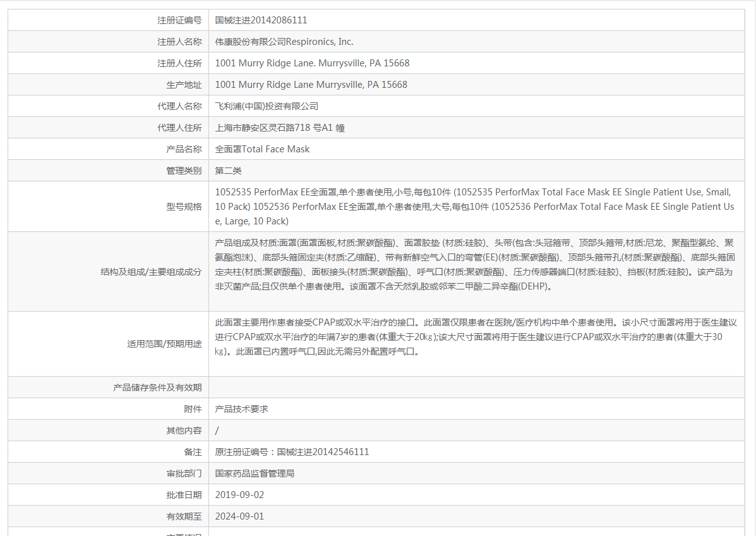This screenshot has height=536, width=756.
Task: Select the text 国家药品监督管理局
Action: click(255, 474)
